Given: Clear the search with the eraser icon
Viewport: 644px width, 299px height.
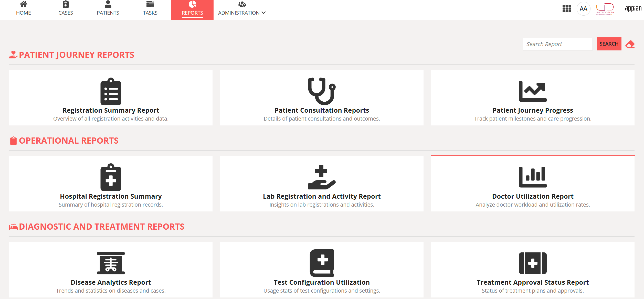Looking at the screenshot, I should 630,44.
